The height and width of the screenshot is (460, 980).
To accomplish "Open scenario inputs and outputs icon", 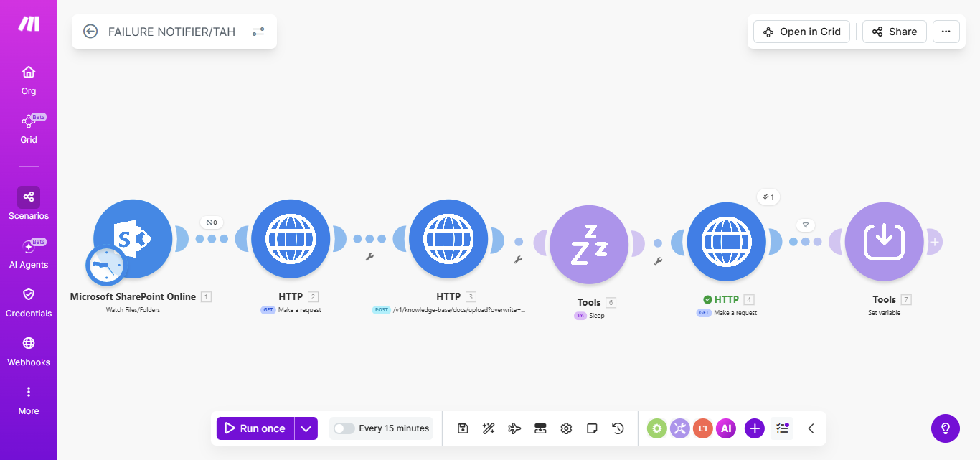I will [540, 428].
